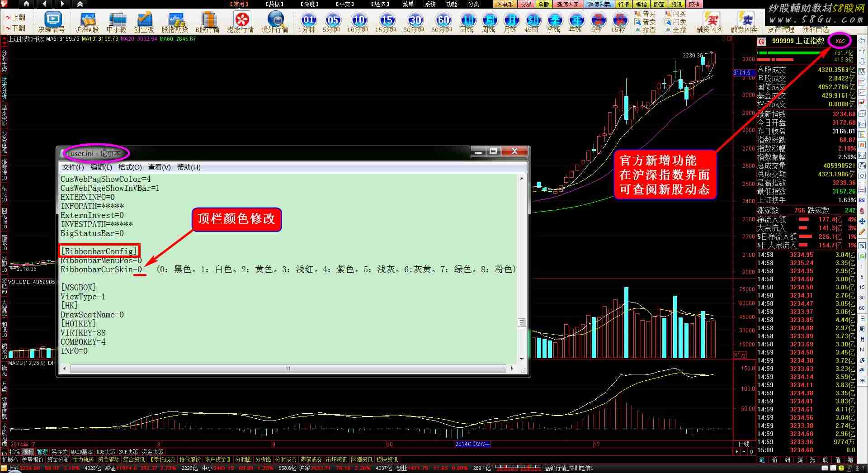868x473 pixels.
Task: Collapse the toolbar with the double-chevron icon
Action: pos(80,4)
